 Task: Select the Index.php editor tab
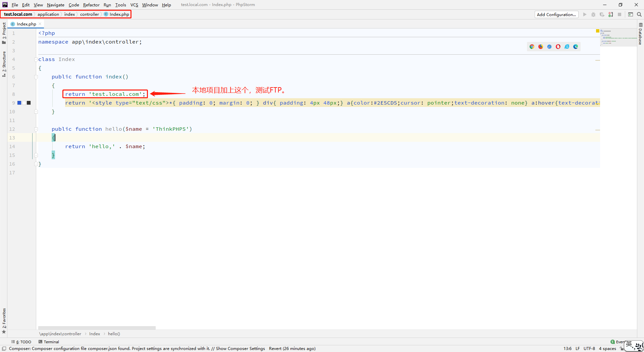tap(26, 24)
